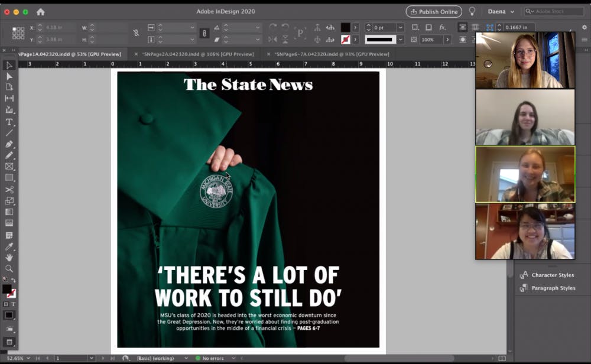591x364 pixels.
Task: Pick the Scissors tool
Action: tap(9, 190)
